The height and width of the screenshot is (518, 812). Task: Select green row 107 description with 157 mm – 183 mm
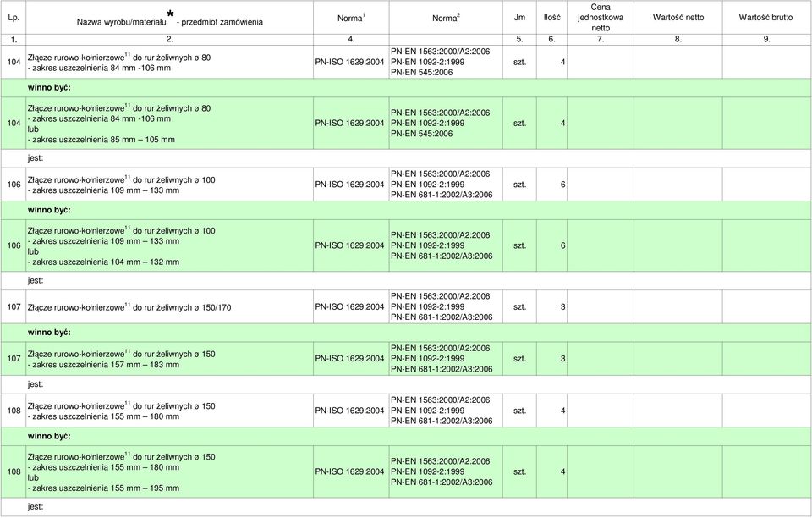[169, 359]
